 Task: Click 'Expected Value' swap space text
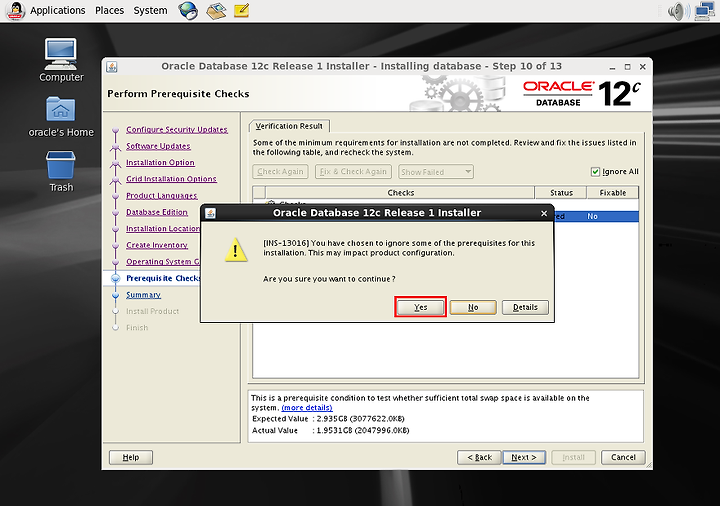[328, 419]
